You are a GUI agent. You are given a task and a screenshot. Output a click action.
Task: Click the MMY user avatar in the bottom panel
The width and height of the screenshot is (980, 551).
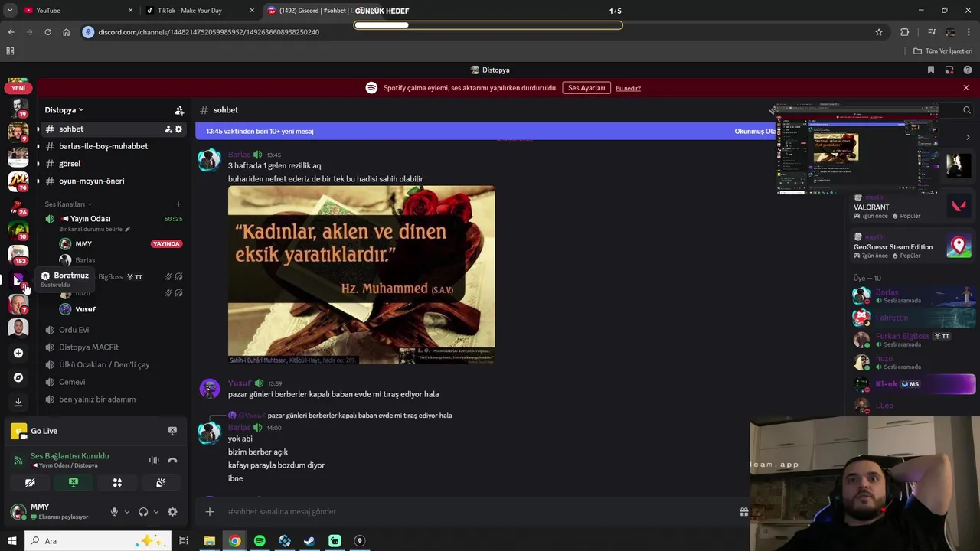(x=18, y=511)
